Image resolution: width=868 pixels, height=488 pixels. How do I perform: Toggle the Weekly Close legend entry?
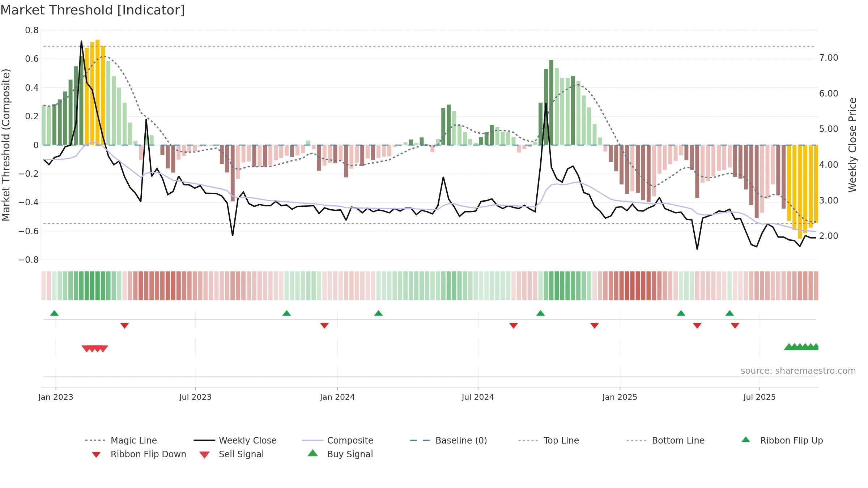(x=235, y=440)
